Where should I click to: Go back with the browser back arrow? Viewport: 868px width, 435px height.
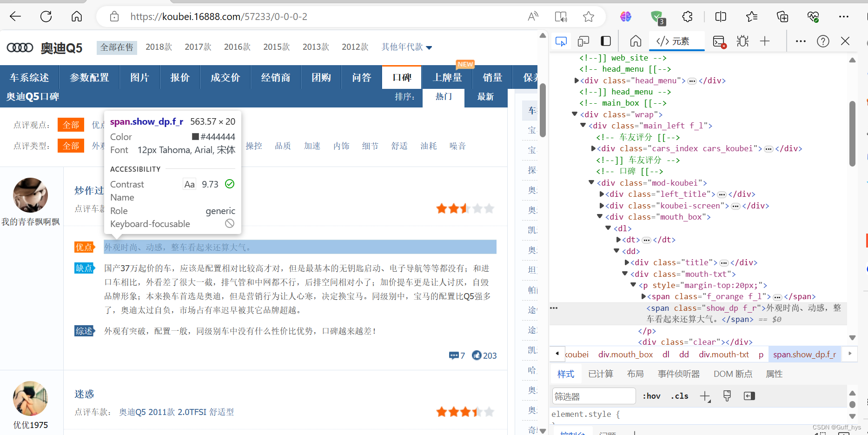point(15,17)
